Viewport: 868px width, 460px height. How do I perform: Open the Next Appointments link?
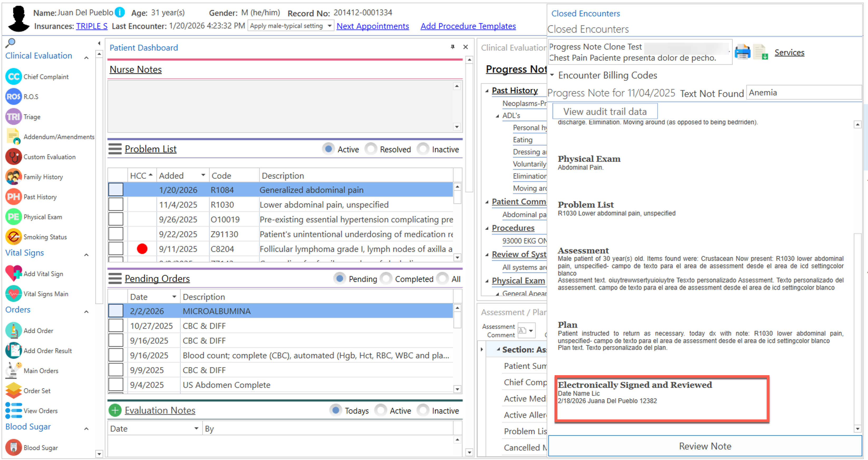click(x=372, y=26)
